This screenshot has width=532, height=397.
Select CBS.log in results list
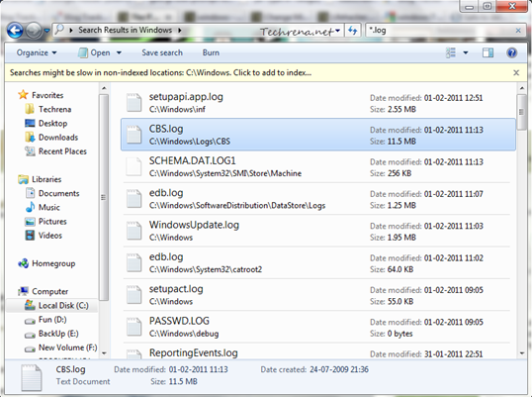click(317, 135)
